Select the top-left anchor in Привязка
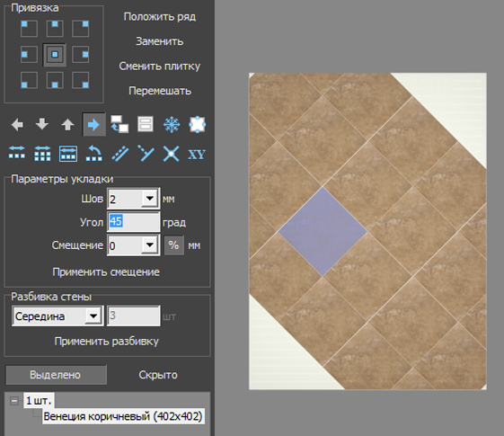 pyautogui.click(x=29, y=29)
